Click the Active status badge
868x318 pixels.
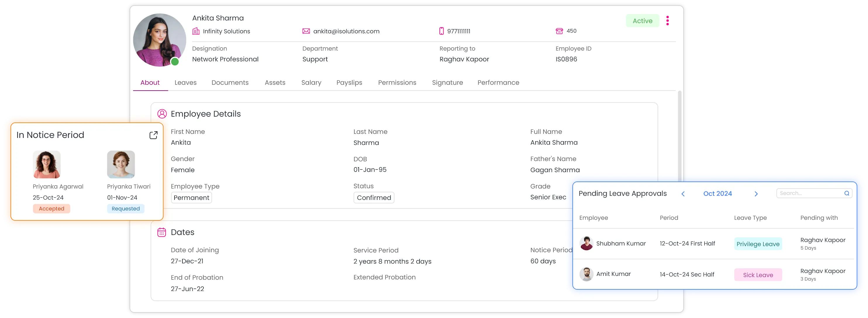[x=642, y=21]
